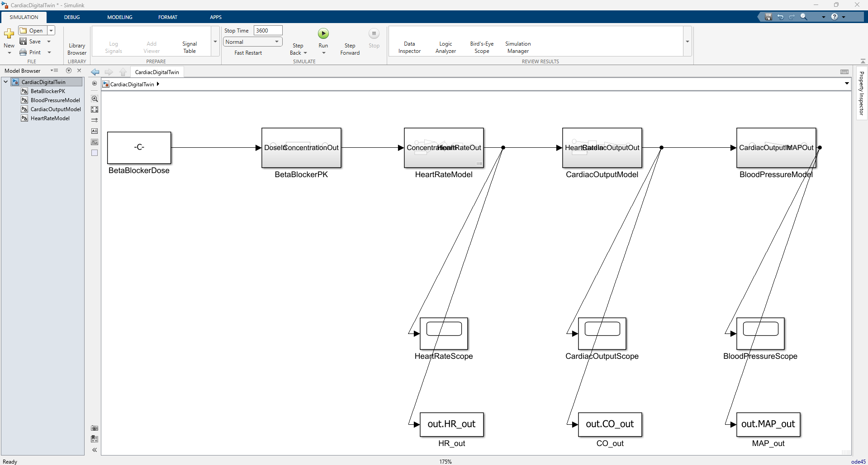Expand the Review Results gallery dropdown
Screen dimensions: 868x465
(x=688, y=42)
